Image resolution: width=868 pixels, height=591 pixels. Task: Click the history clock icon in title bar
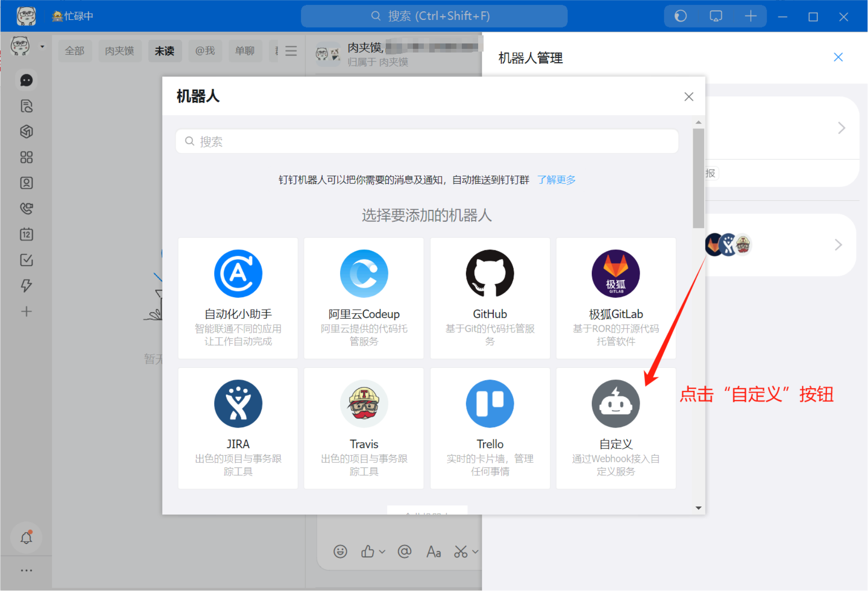[681, 16]
